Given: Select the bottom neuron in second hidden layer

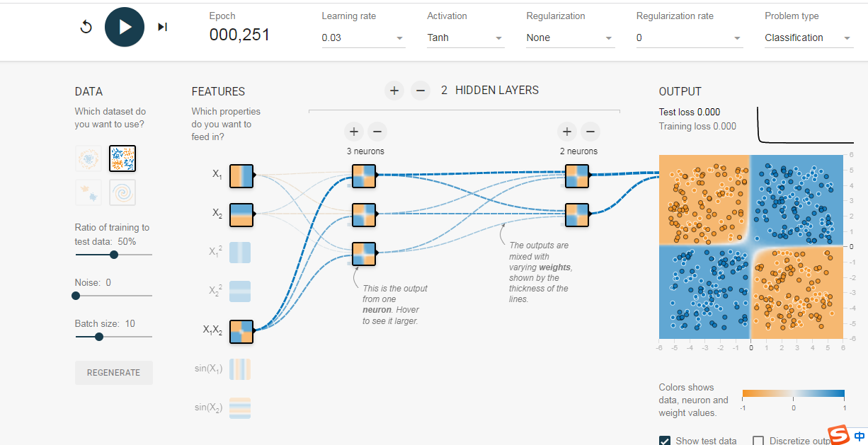Looking at the screenshot, I should 576,214.
